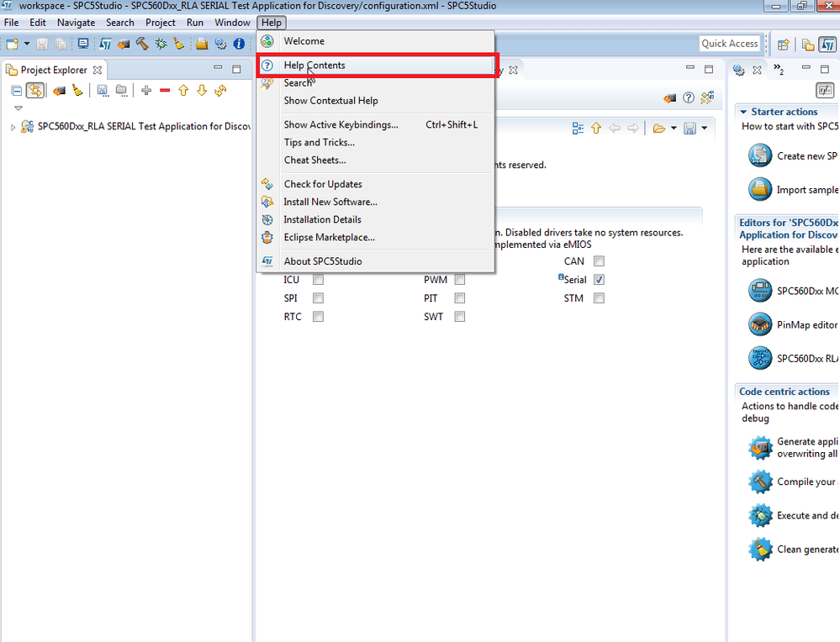Image resolution: width=840 pixels, height=642 pixels.
Task: Open the folder dropdown arrow in editor toolbar
Action: tap(674, 128)
